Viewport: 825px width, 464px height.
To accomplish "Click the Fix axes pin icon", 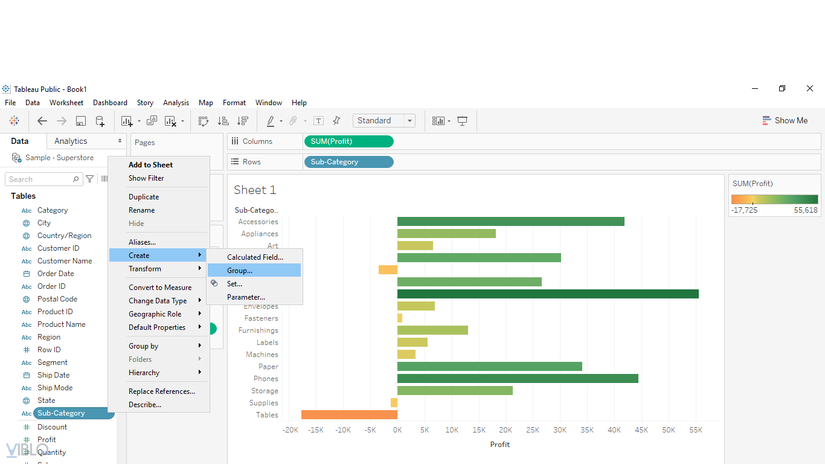I will pos(337,121).
